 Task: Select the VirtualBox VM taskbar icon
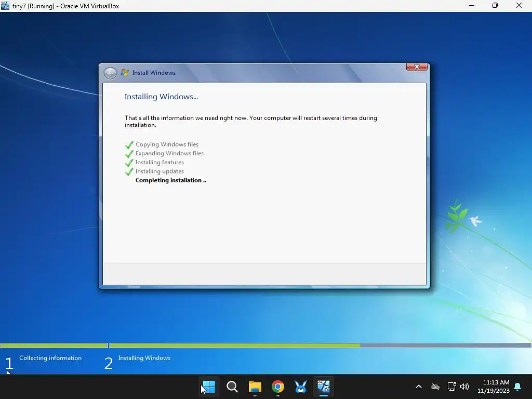(x=324, y=387)
